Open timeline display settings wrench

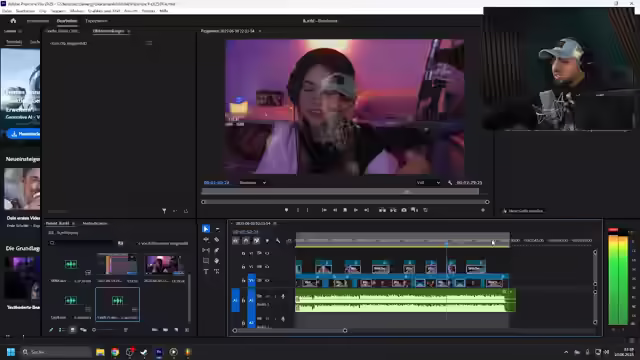click(x=278, y=241)
